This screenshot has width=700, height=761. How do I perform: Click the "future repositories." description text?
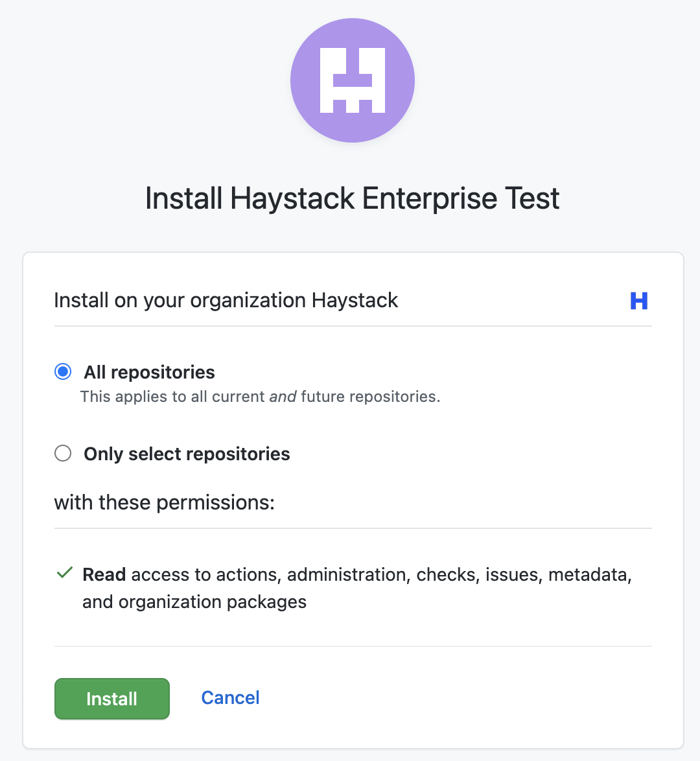pos(370,397)
